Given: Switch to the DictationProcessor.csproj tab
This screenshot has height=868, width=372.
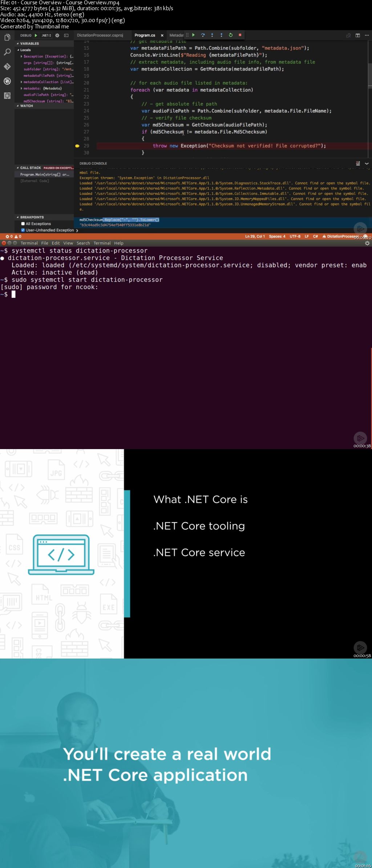Looking at the screenshot, I should [100, 35].
